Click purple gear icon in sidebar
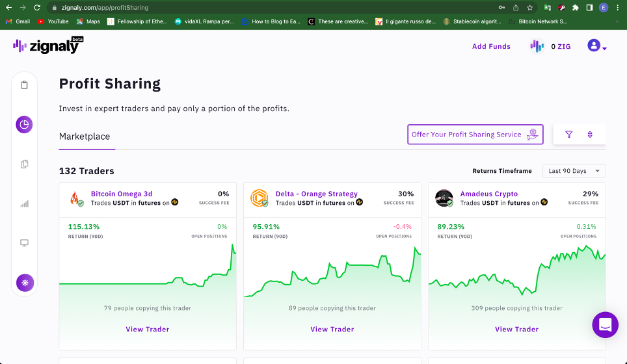 [x=25, y=283]
